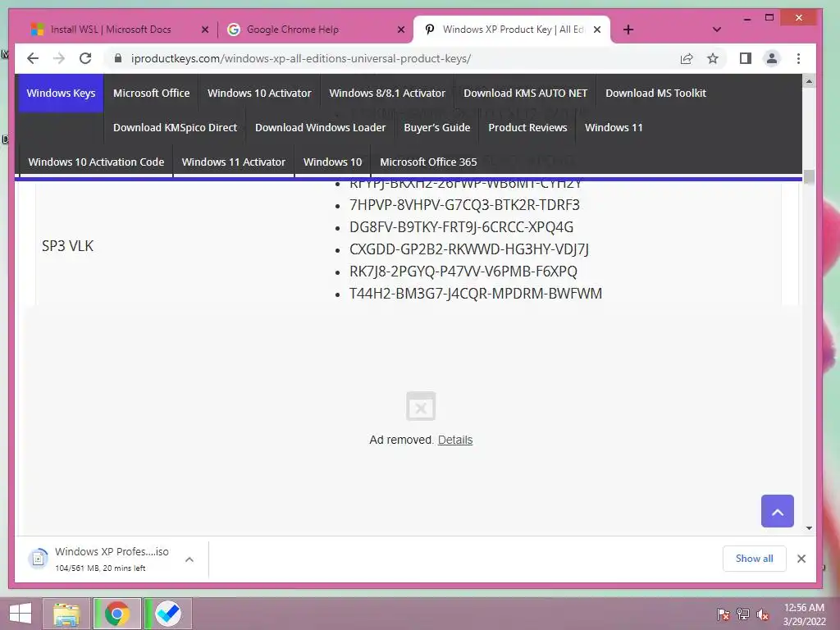Click the forward navigation arrow
Image resolution: width=840 pixels, height=630 pixels.
pos(59,58)
